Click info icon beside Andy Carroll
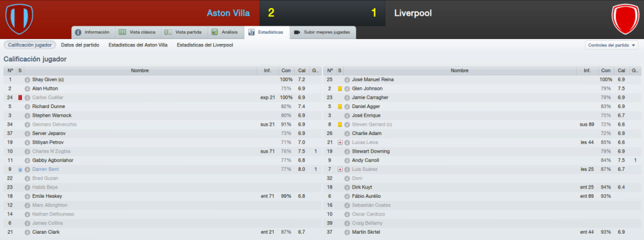This screenshot has height=240, width=644. point(347,160)
